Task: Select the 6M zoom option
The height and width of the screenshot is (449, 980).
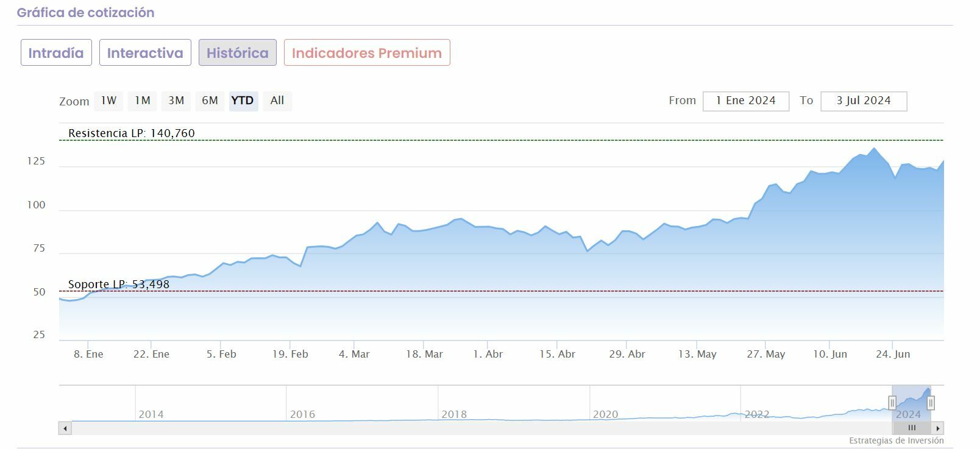Action: (210, 101)
